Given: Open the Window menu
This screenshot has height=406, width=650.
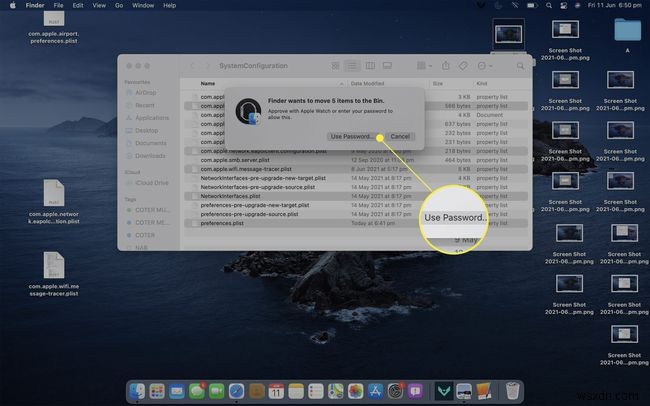Looking at the screenshot, I should pos(143,5).
